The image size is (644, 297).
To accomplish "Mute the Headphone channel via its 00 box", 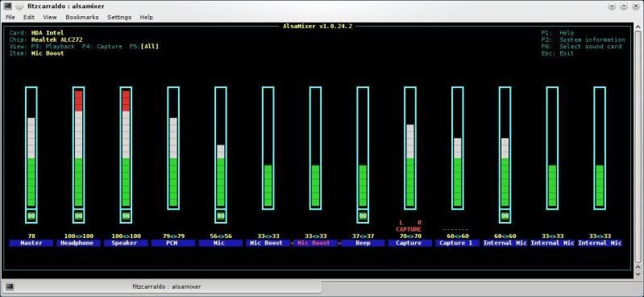I will tap(78, 216).
